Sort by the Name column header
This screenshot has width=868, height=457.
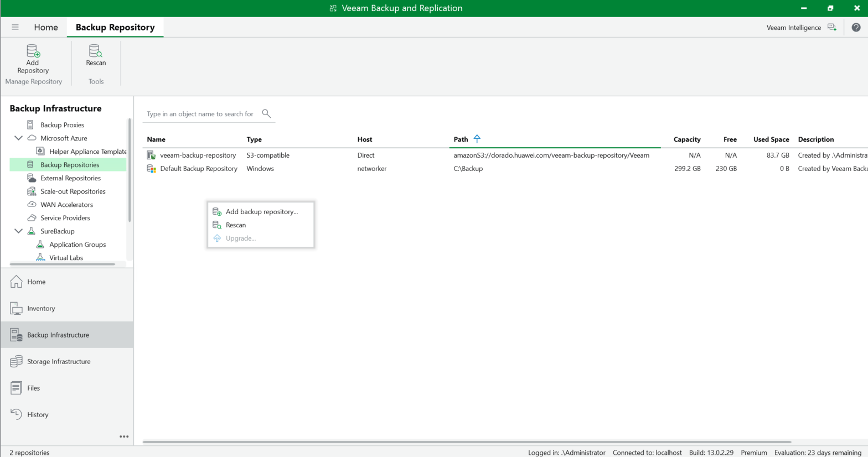pyautogui.click(x=156, y=139)
